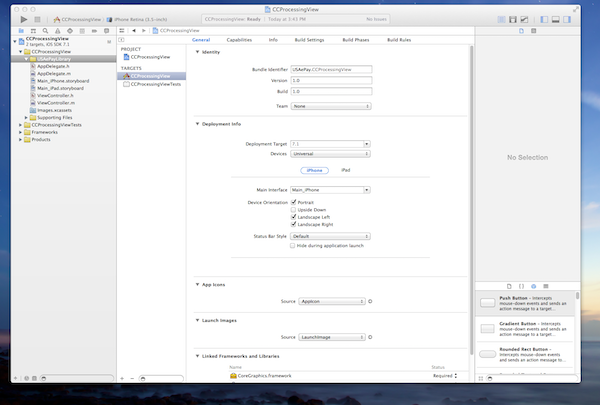Open the Capabilities tab
600x405 pixels.
tap(239, 39)
